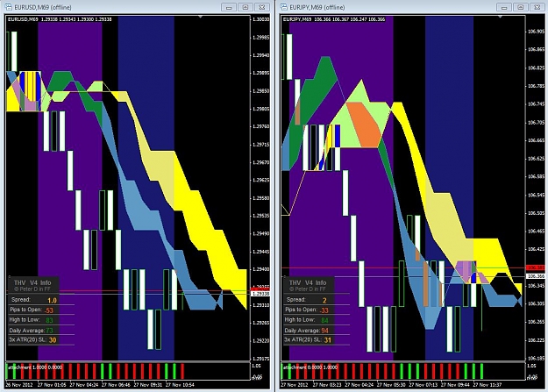
Task: Click the EURUSD OHLC header line 1.29338 1.29343
Action: 60,19
